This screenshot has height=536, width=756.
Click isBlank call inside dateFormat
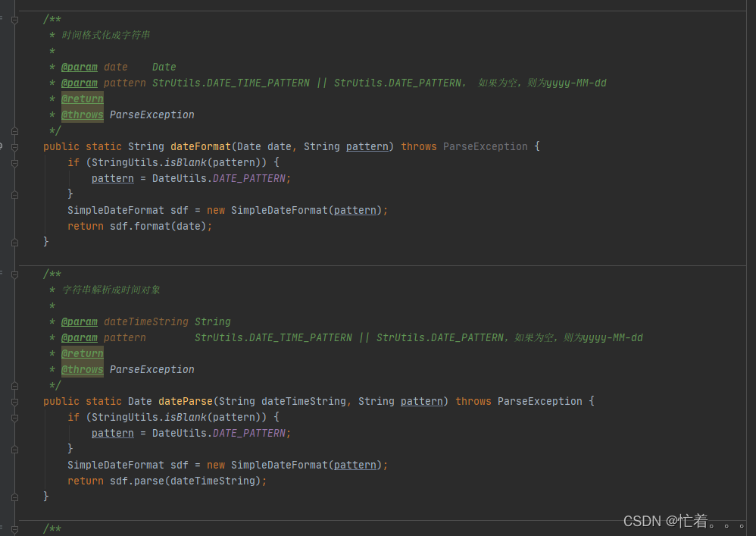point(186,162)
